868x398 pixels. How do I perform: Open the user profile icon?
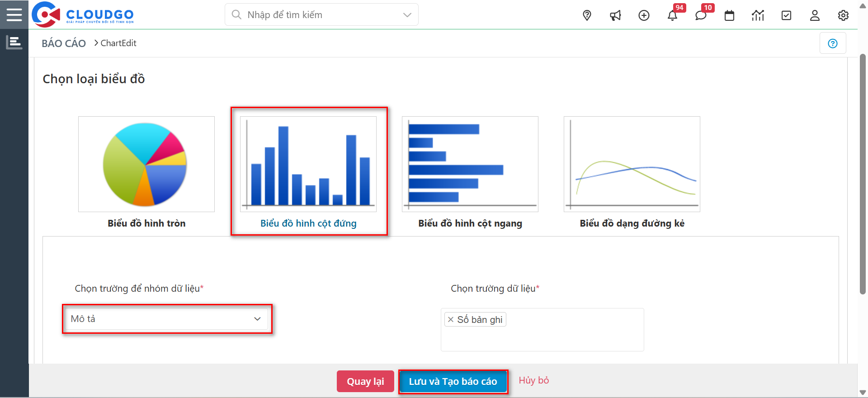[x=815, y=15]
